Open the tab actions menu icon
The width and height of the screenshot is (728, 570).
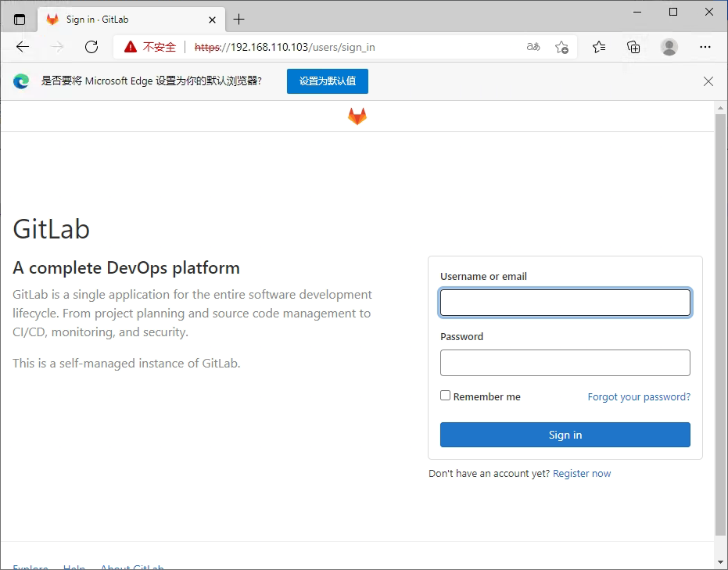tap(20, 20)
